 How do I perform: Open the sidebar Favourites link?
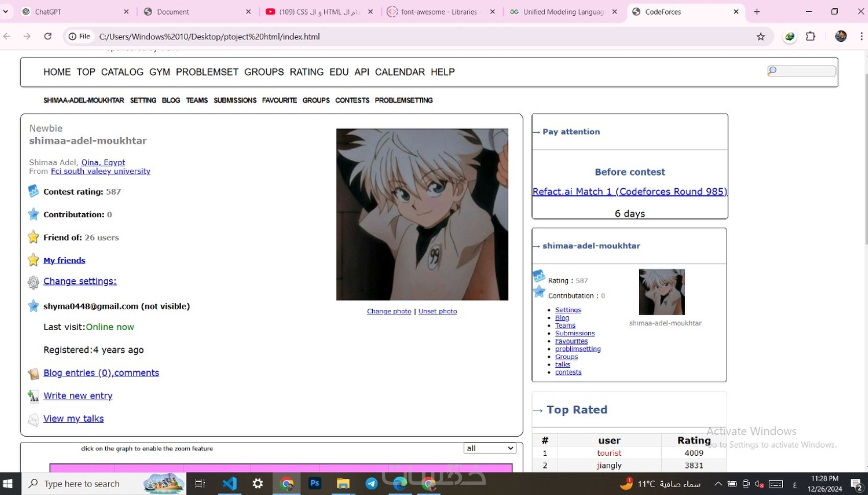(x=571, y=341)
